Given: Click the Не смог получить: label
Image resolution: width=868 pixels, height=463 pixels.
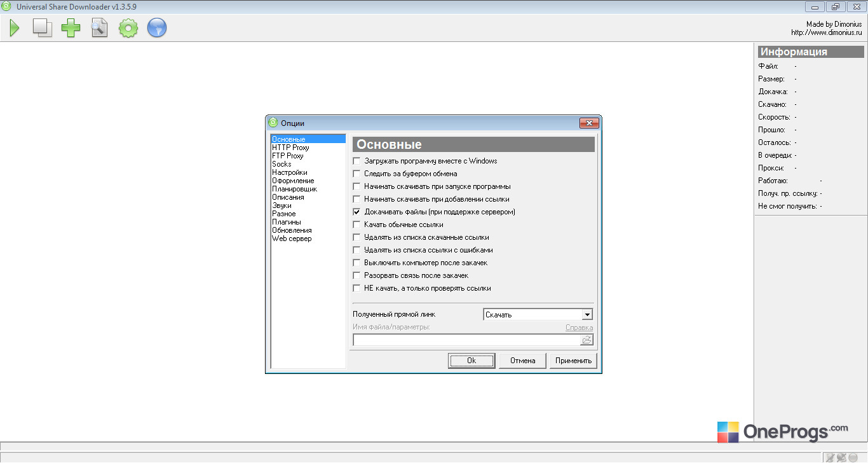Looking at the screenshot, I should point(787,206).
